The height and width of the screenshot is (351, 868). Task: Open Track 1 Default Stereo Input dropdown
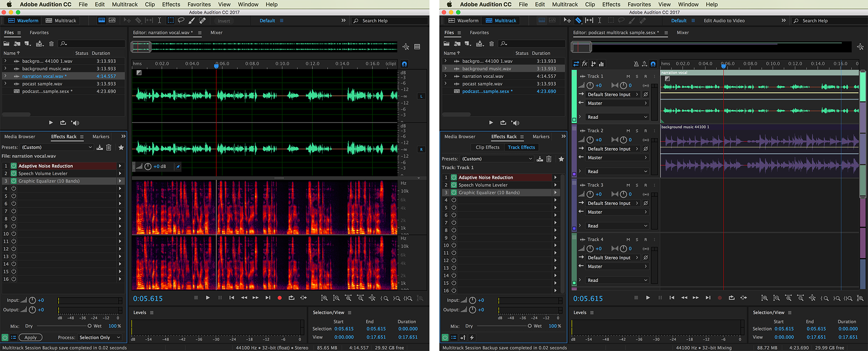(x=613, y=95)
